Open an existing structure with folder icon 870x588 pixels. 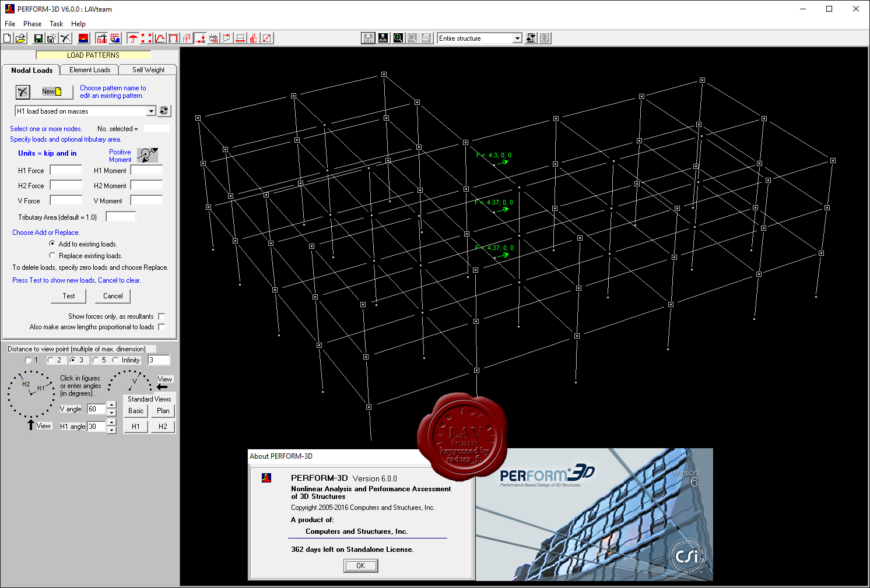click(x=20, y=38)
